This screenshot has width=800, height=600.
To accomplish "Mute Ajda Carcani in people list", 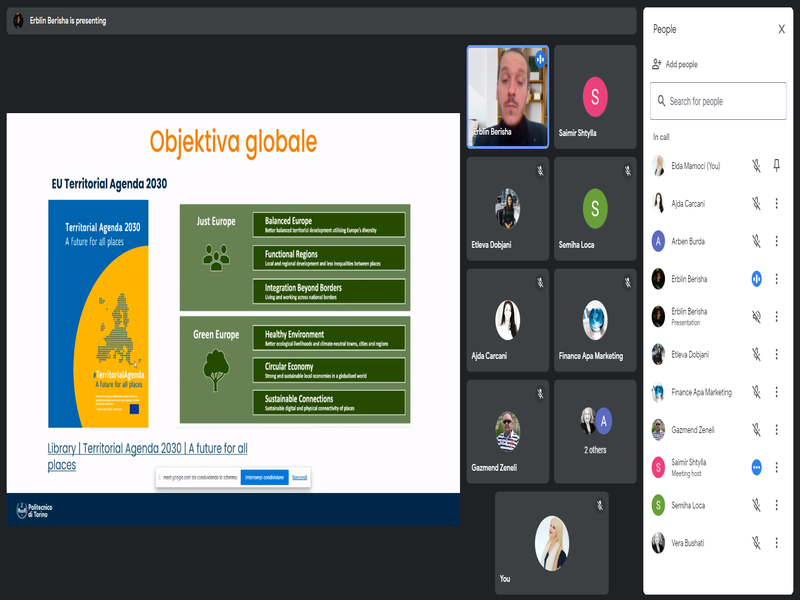I will 756,204.
